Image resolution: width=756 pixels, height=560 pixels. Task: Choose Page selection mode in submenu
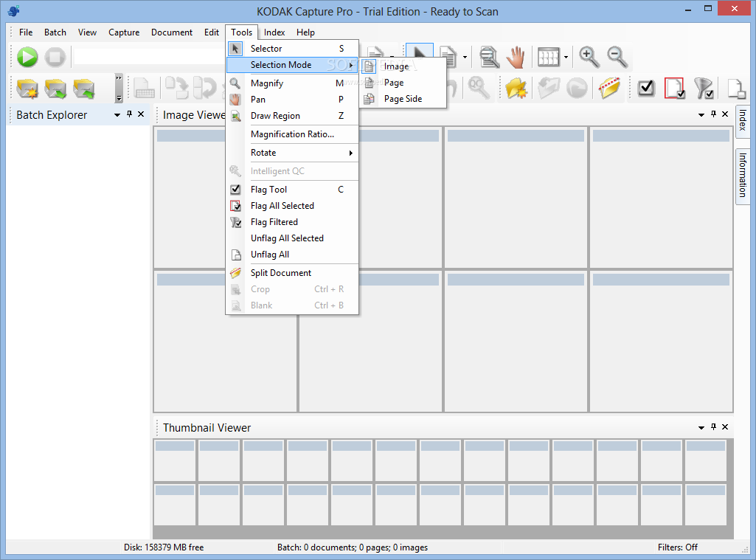pos(403,83)
